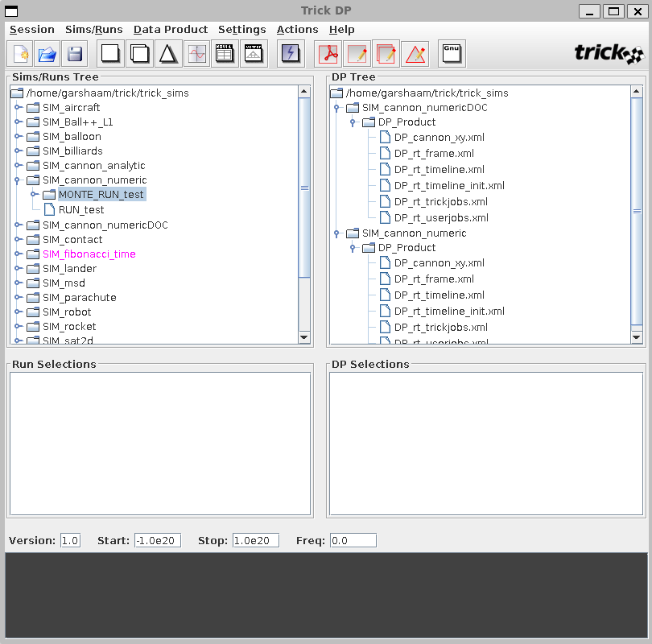Screen dimensions: 652x644
Task: Toggle the Gnu plot icon
Action: pos(452,54)
